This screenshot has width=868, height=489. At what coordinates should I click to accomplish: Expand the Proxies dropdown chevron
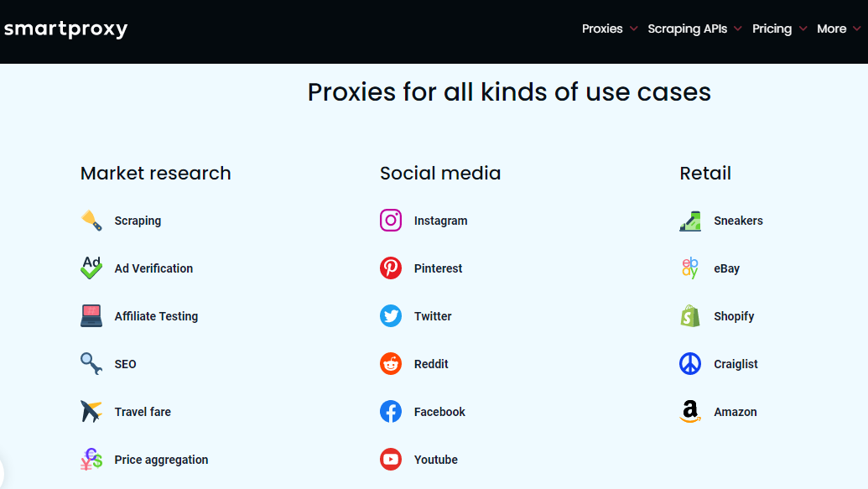tap(633, 29)
